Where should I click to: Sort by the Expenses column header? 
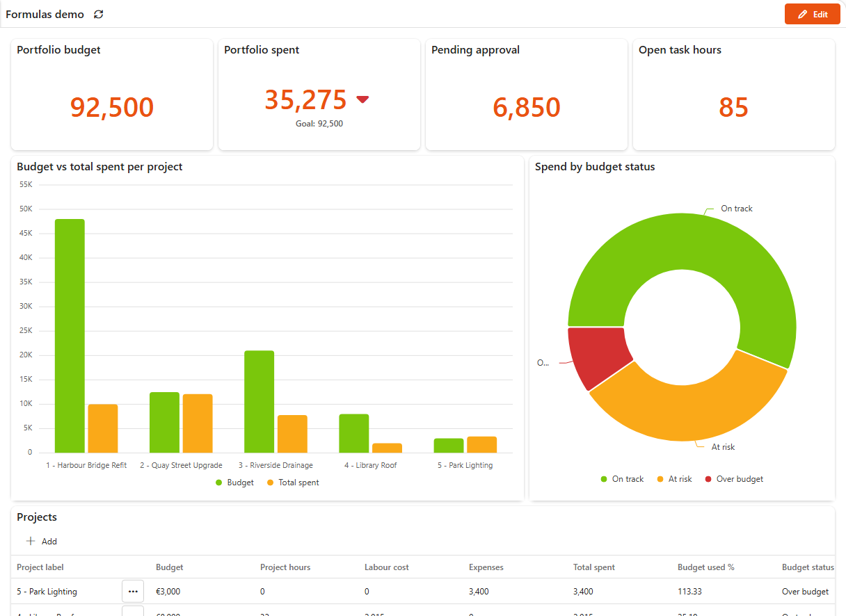point(486,567)
